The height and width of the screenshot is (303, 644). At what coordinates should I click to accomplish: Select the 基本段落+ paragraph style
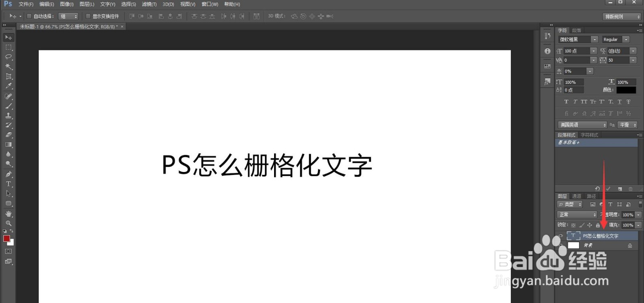pos(597,143)
